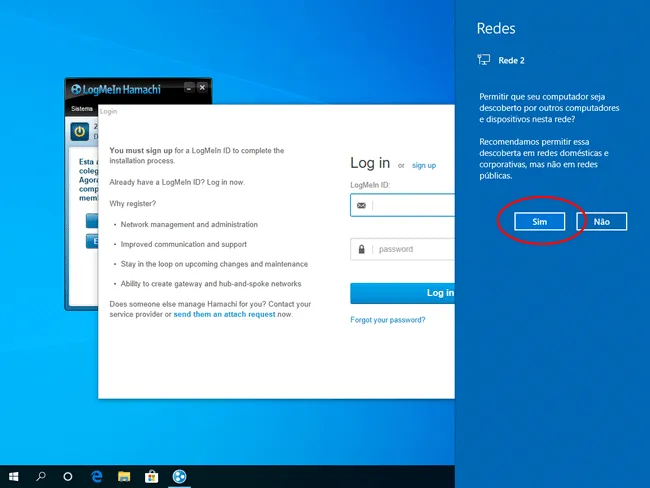Open the Forgot your password link
This screenshot has height=488, width=650.
[x=387, y=320]
